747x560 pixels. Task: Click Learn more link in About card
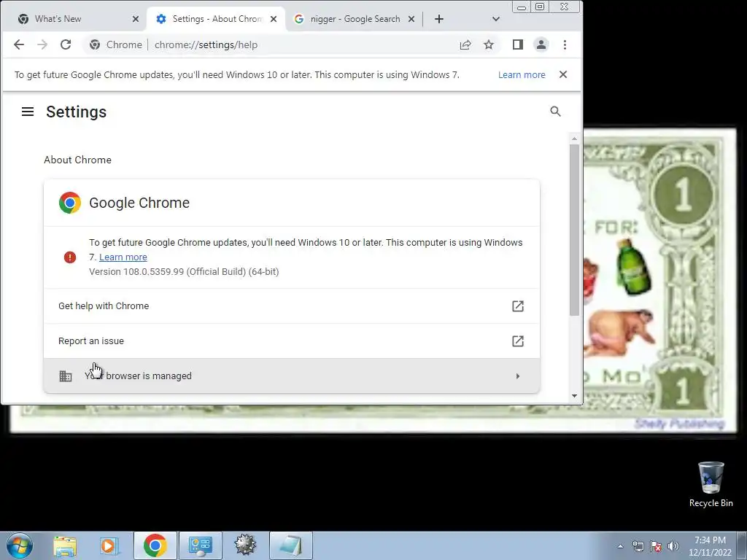[123, 257]
